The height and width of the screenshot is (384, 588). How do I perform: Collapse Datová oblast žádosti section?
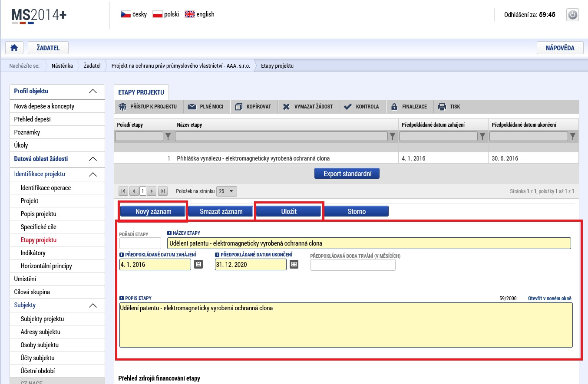pyautogui.click(x=93, y=159)
